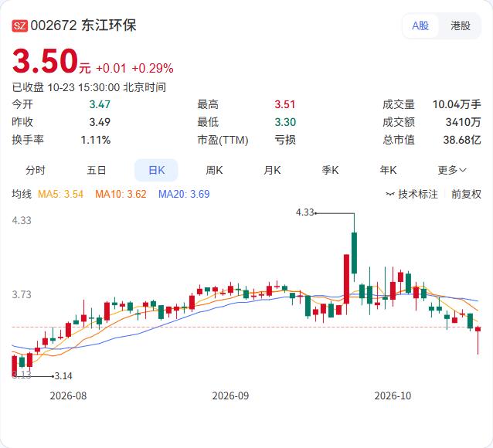Select the 日K chart tab
Image resolution: width=493 pixels, height=448 pixels.
click(x=156, y=171)
